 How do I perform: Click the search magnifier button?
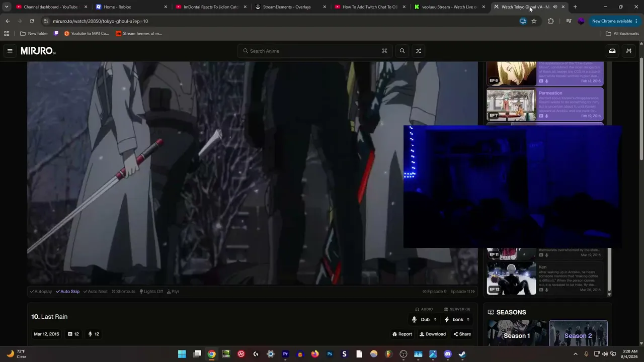(x=402, y=51)
